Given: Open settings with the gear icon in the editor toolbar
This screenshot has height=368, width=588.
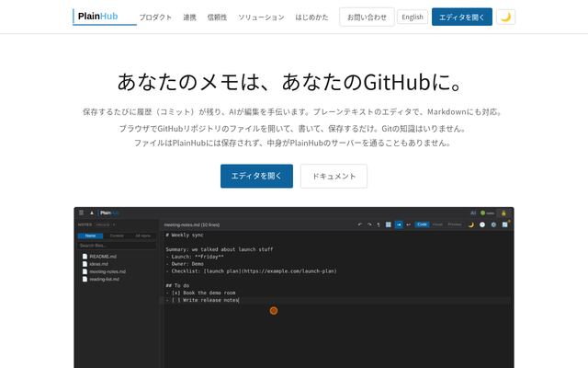Looking at the screenshot, I should [493, 224].
